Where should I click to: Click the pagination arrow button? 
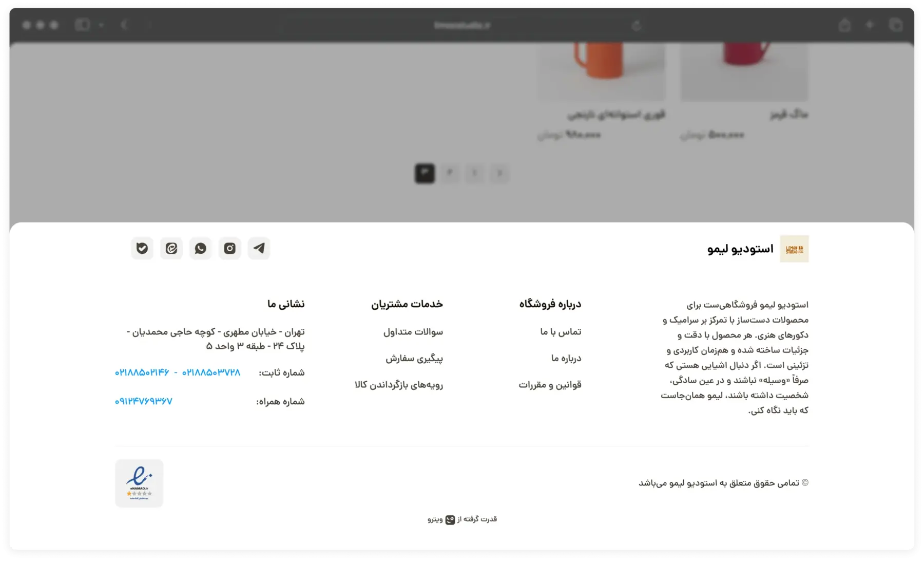500,173
